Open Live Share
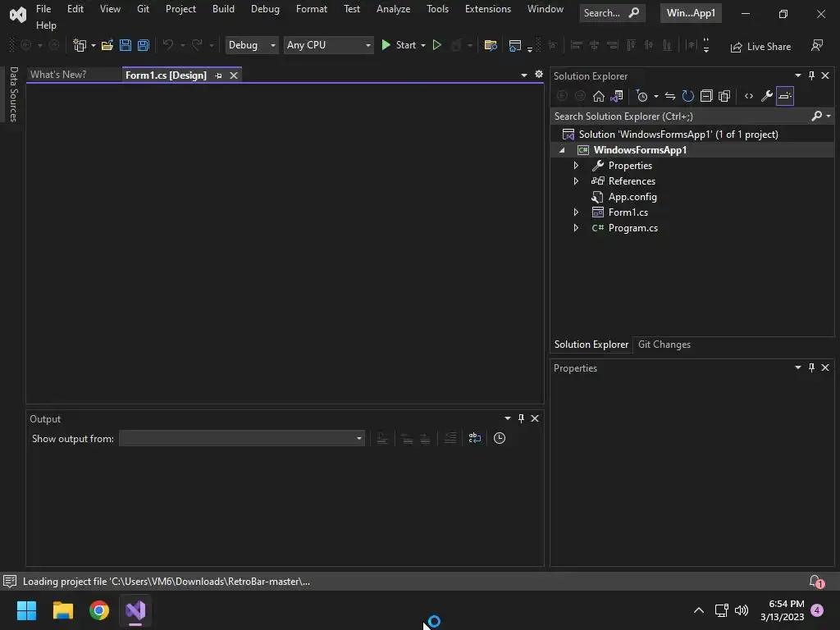Viewport: 840px width, 630px height. (760, 47)
